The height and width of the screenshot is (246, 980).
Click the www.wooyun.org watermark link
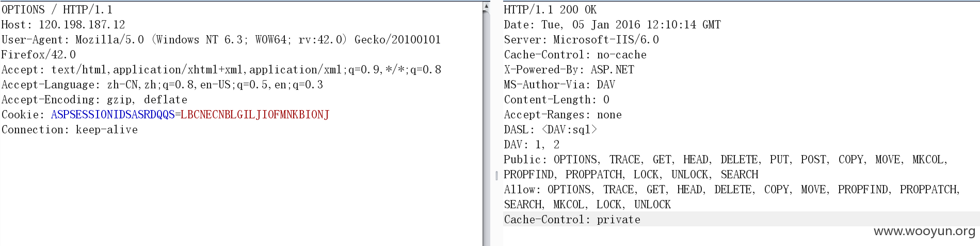tap(924, 232)
